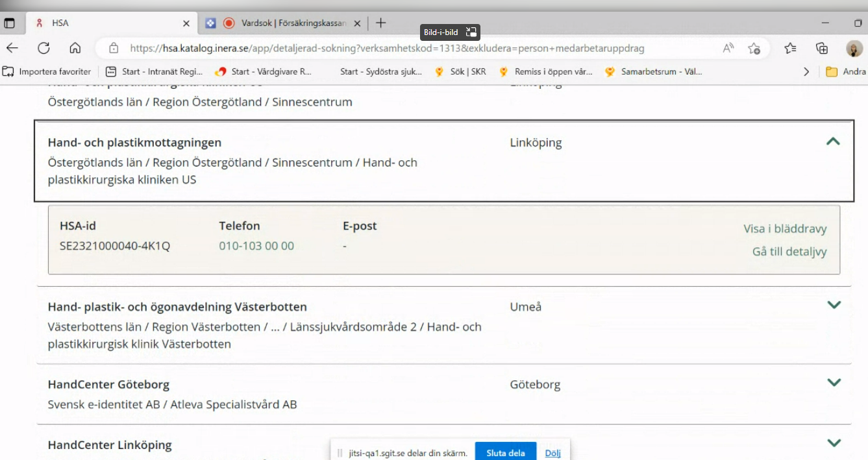Click the browser back arrow
The width and height of the screenshot is (868, 460).
pos(12,48)
